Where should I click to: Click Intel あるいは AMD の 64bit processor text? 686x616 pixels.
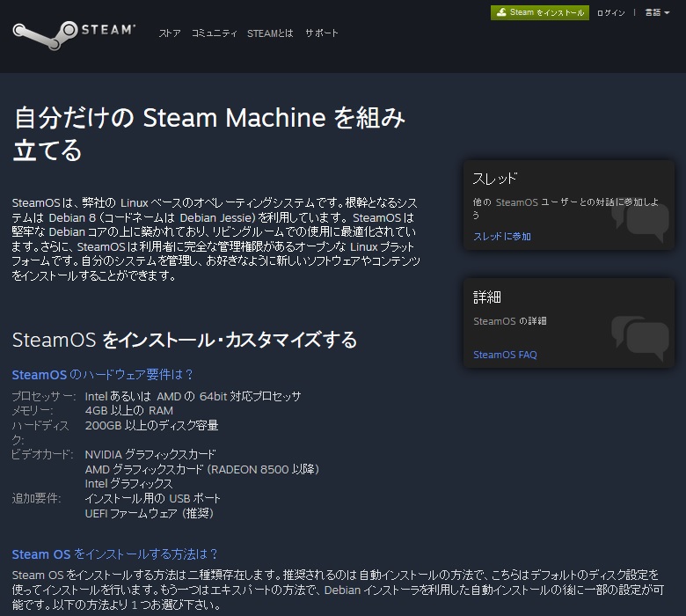pyautogui.click(x=193, y=396)
